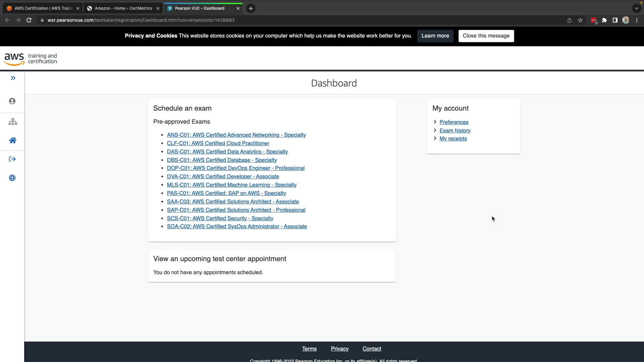The width and height of the screenshot is (644, 362).
Task: Open the language globe icon
Action: [12, 178]
